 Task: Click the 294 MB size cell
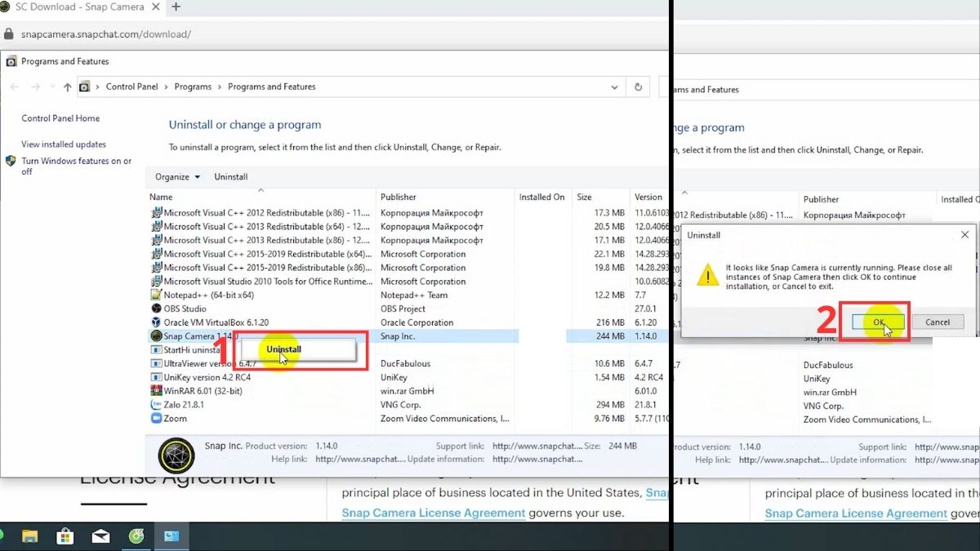tap(610, 405)
